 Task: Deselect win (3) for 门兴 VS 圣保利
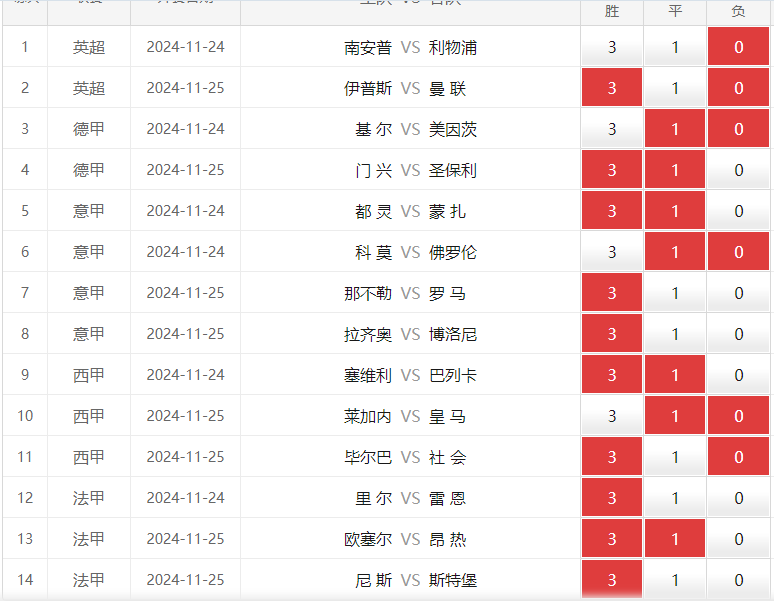click(x=612, y=170)
